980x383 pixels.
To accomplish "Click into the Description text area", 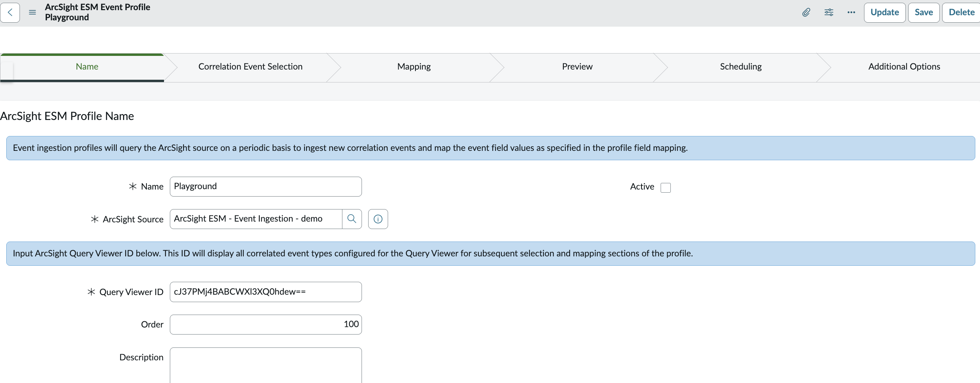I will pos(265,365).
